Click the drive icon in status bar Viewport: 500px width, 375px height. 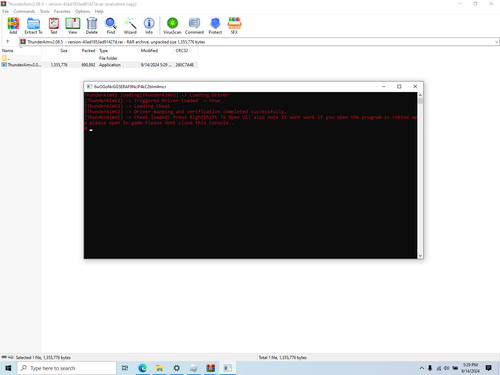pos(4,357)
